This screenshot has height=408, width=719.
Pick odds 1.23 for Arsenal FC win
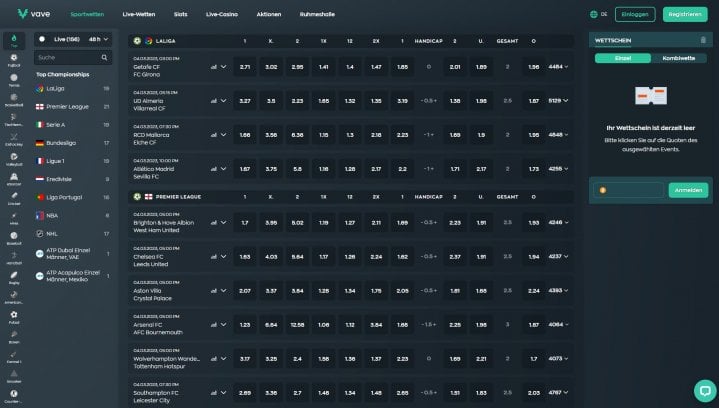[245, 325]
